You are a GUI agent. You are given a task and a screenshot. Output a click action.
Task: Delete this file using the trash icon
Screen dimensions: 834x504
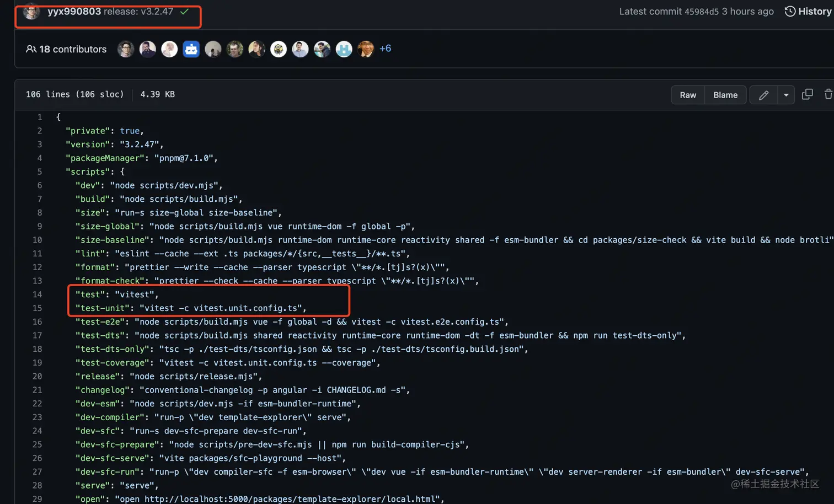(828, 94)
